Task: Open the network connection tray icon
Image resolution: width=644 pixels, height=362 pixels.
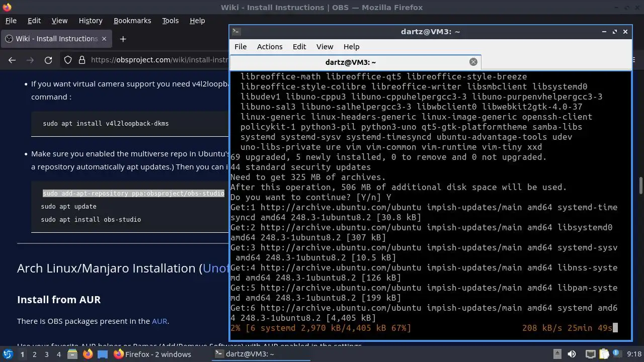Action: tap(591, 354)
